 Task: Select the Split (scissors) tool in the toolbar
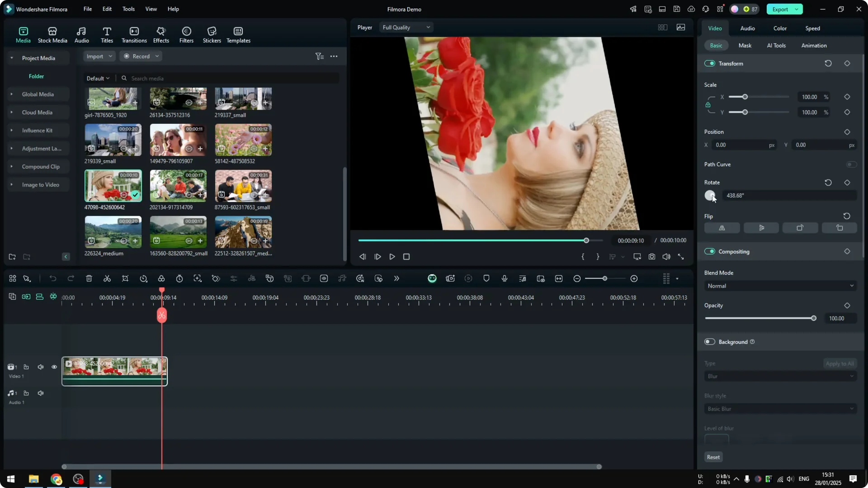(107, 278)
